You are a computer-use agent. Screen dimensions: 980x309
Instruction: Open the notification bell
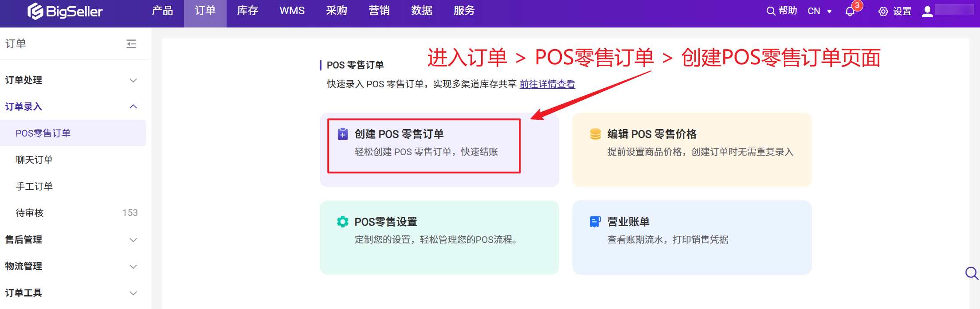point(850,12)
